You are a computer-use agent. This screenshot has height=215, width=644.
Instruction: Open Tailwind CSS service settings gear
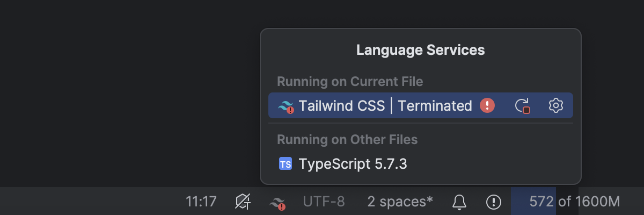(x=555, y=106)
